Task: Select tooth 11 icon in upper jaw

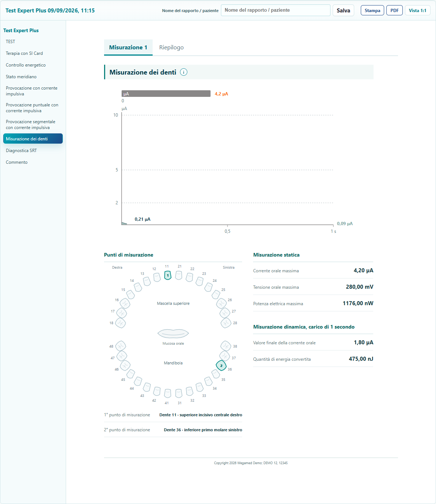Action: 168,275
